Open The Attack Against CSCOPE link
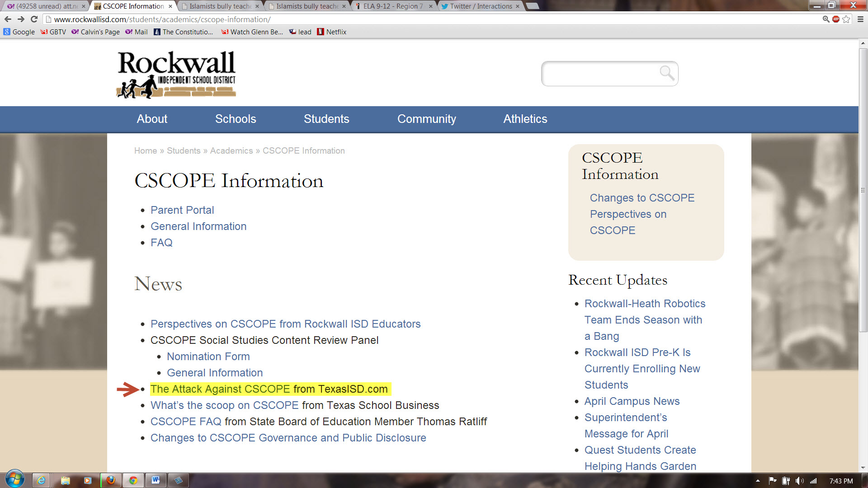The height and width of the screenshot is (488, 868). [220, 389]
